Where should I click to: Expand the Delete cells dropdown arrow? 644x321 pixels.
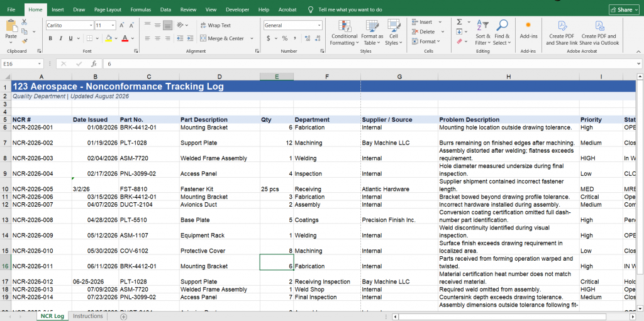pos(443,31)
